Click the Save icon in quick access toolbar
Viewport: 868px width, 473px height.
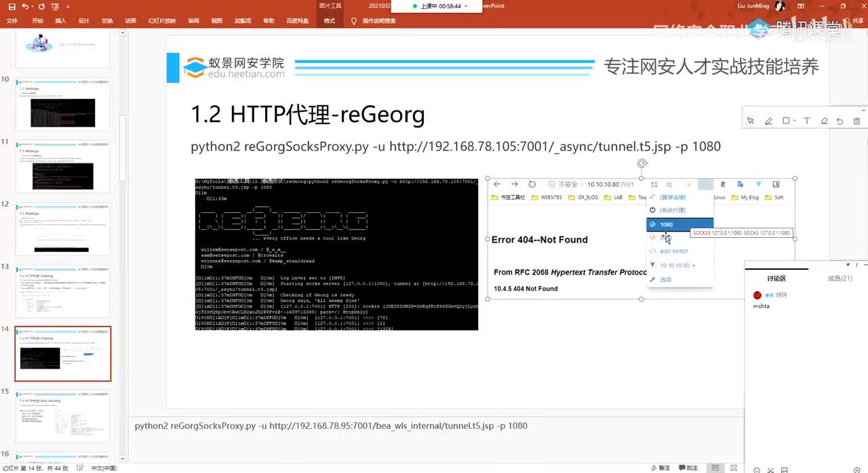[x=12, y=6]
